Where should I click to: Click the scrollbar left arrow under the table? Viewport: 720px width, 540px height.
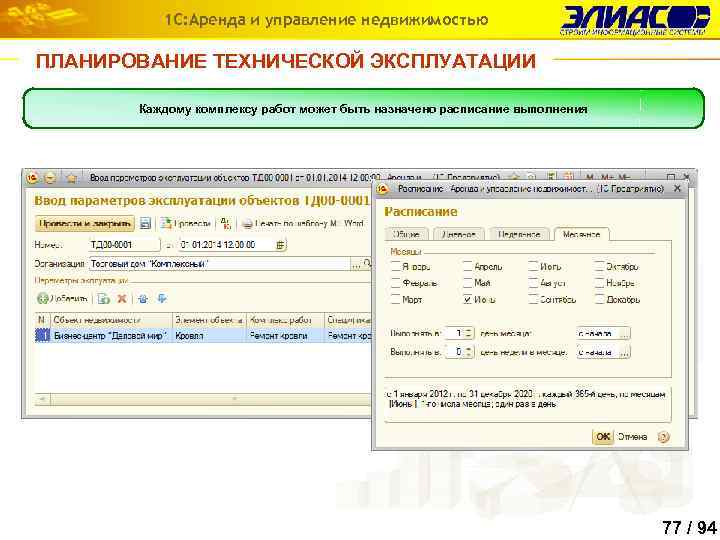point(43,399)
